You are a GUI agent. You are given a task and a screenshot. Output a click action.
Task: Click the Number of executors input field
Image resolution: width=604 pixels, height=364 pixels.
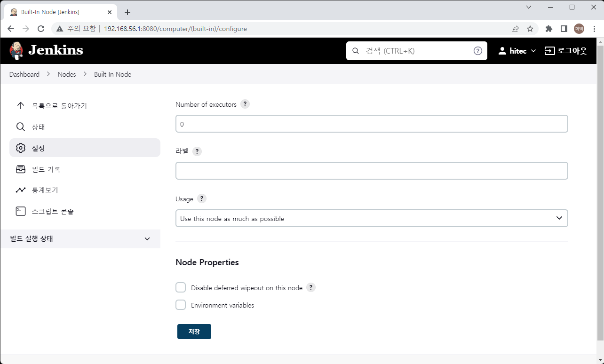point(372,124)
